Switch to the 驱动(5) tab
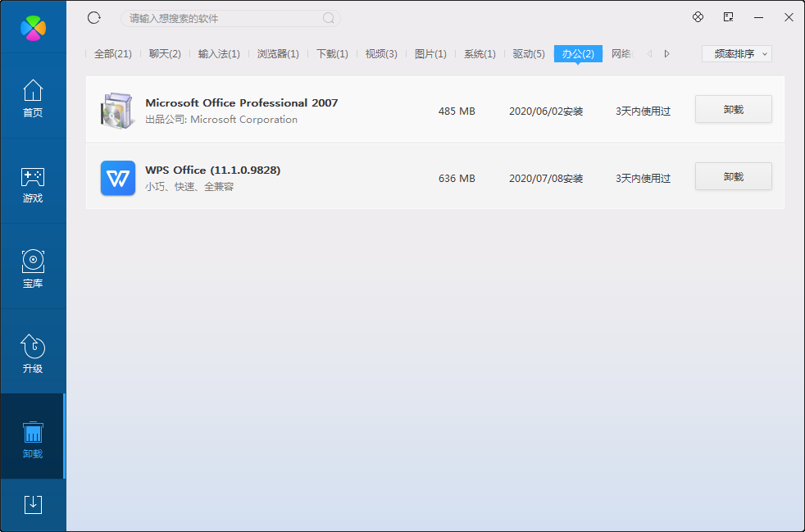 click(x=529, y=54)
